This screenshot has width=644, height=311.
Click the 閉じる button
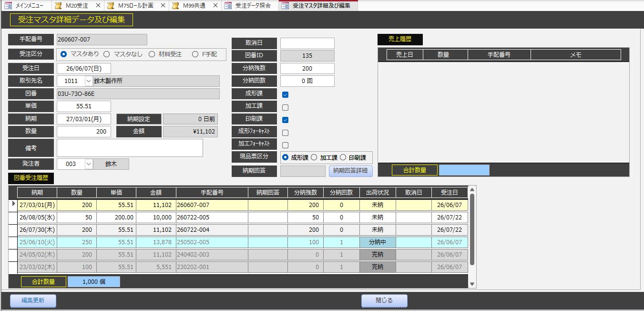click(384, 301)
